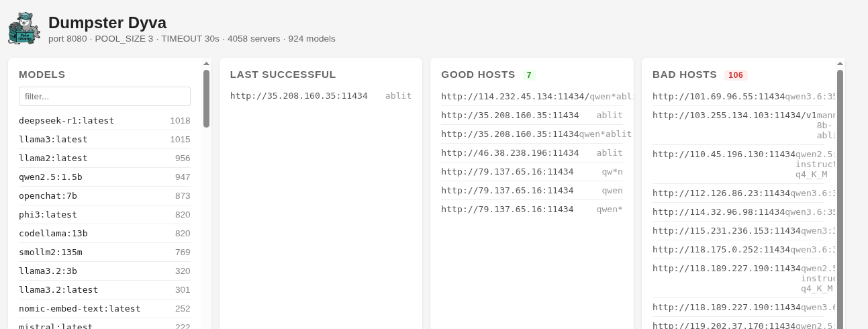
Task: Select the qwen2.5:1.5b model entry
Action: [x=105, y=177]
